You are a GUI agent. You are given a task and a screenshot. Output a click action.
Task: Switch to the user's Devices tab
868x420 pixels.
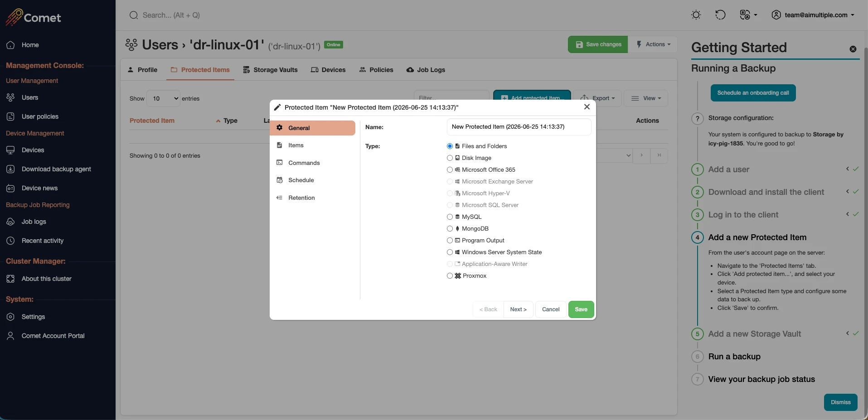click(328, 70)
